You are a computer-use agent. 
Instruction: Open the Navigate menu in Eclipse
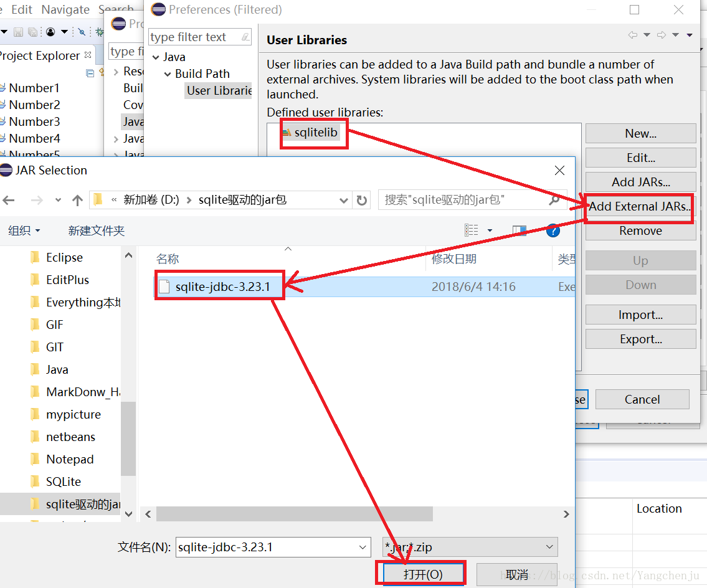point(65,9)
